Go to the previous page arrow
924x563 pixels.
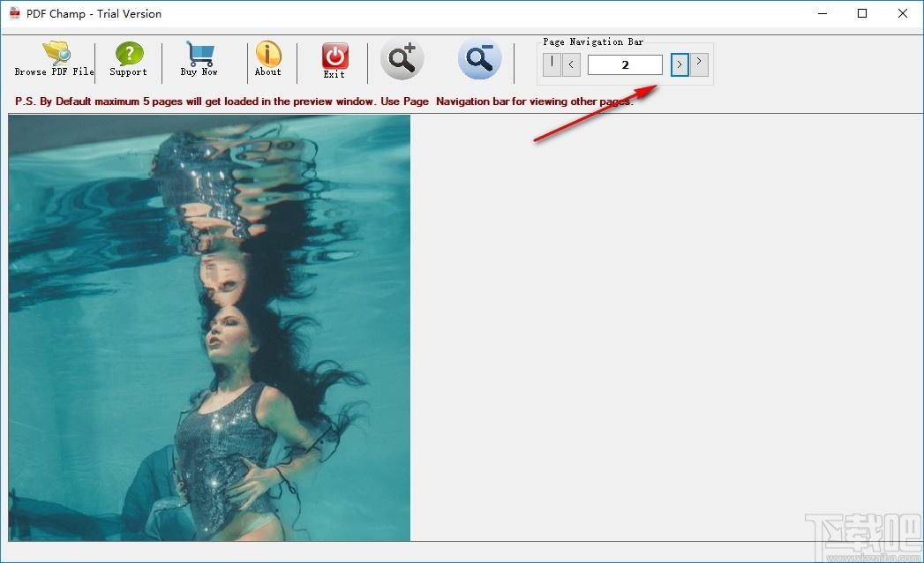(x=571, y=64)
